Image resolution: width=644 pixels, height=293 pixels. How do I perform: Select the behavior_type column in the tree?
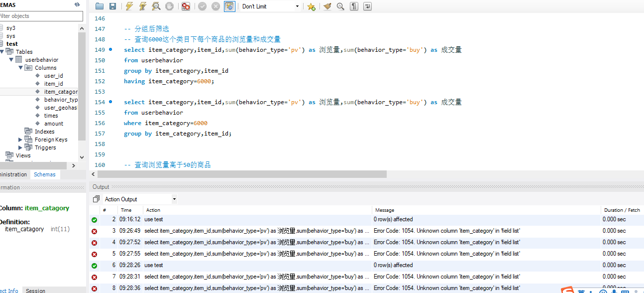click(61, 100)
